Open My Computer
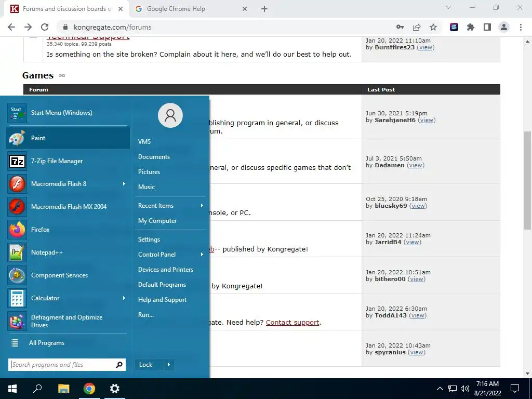 pos(157,221)
